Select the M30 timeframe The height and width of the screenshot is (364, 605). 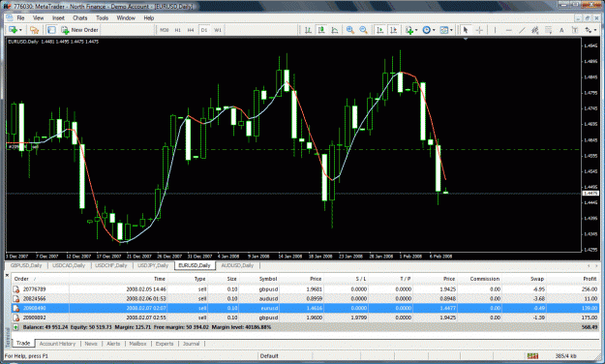coord(165,30)
